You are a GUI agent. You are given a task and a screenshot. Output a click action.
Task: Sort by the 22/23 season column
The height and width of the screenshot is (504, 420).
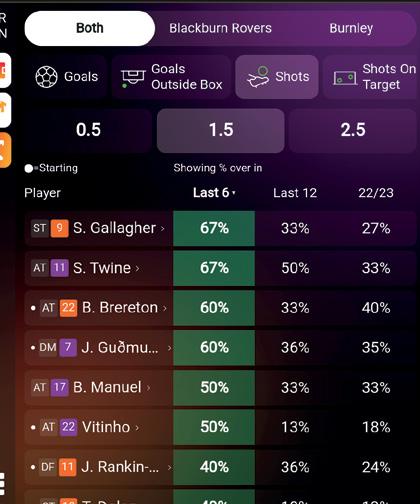coord(376,193)
